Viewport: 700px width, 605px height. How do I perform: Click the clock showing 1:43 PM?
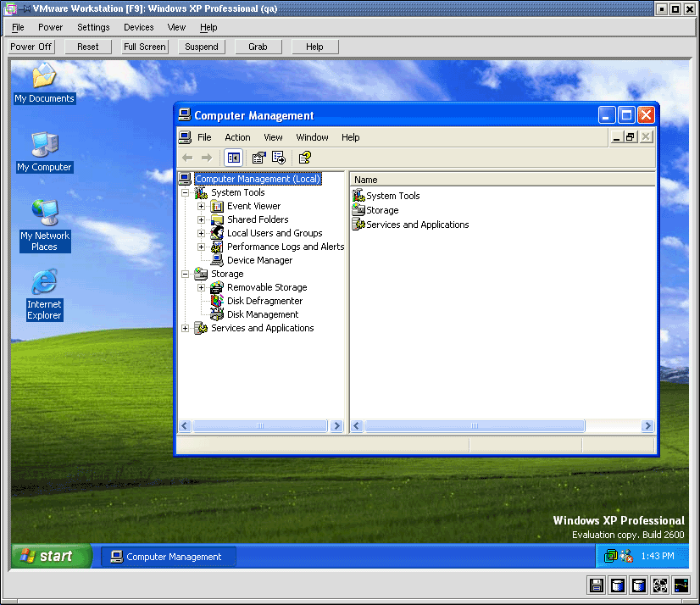658,556
